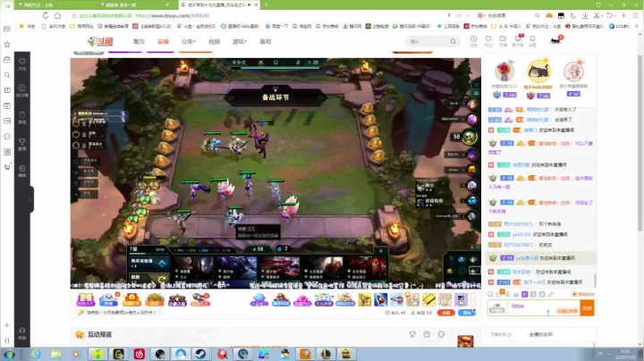Open the 首页 home menu item
The height and width of the screenshot is (361, 644).
tap(139, 41)
